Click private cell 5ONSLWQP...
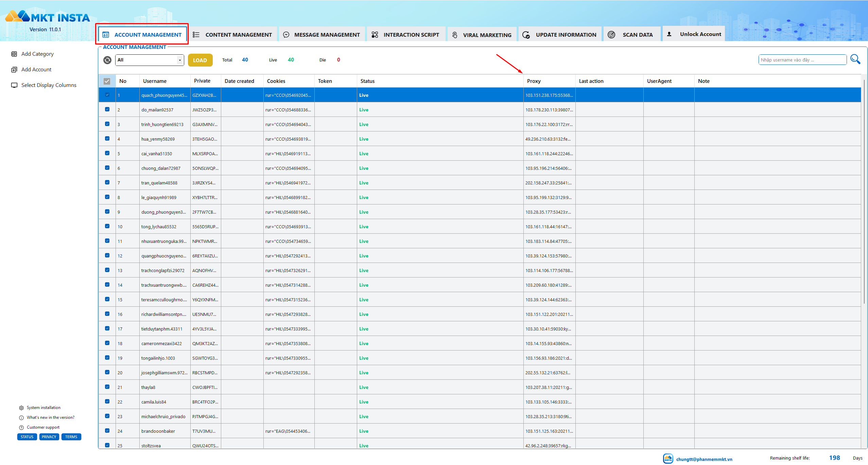 pyautogui.click(x=206, y=168)
